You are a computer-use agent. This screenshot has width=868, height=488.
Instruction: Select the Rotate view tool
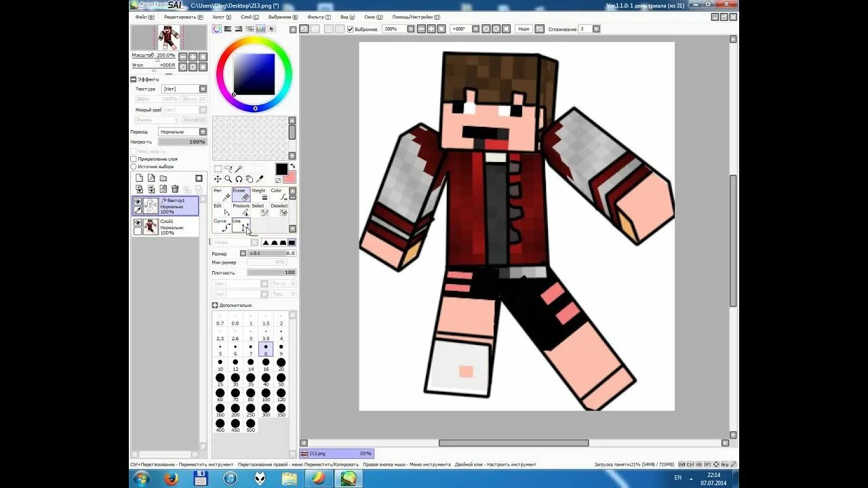(x=239, y=179)
